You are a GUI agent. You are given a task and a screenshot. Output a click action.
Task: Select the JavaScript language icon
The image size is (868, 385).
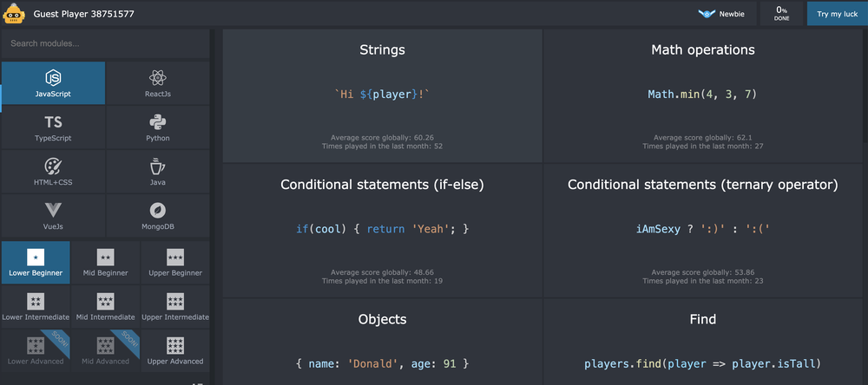pyautogui.click(x=53, y=77)
